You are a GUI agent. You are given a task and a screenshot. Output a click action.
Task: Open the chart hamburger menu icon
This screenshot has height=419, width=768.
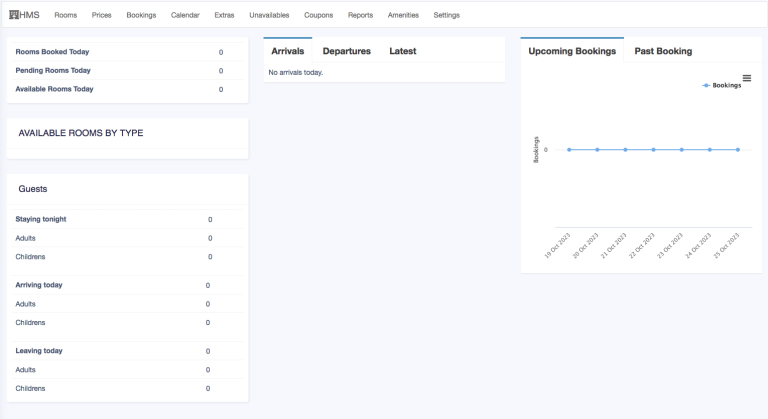click(x=746, y=78)
